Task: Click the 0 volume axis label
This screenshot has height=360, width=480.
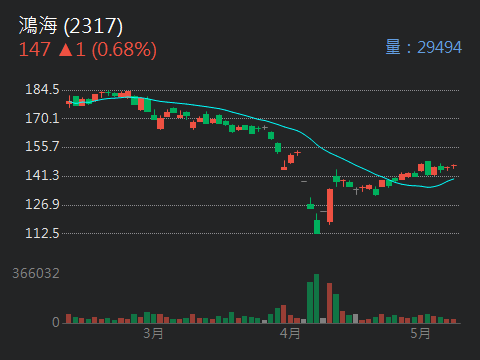Action: pyautogui.click(x=56, y=322)
